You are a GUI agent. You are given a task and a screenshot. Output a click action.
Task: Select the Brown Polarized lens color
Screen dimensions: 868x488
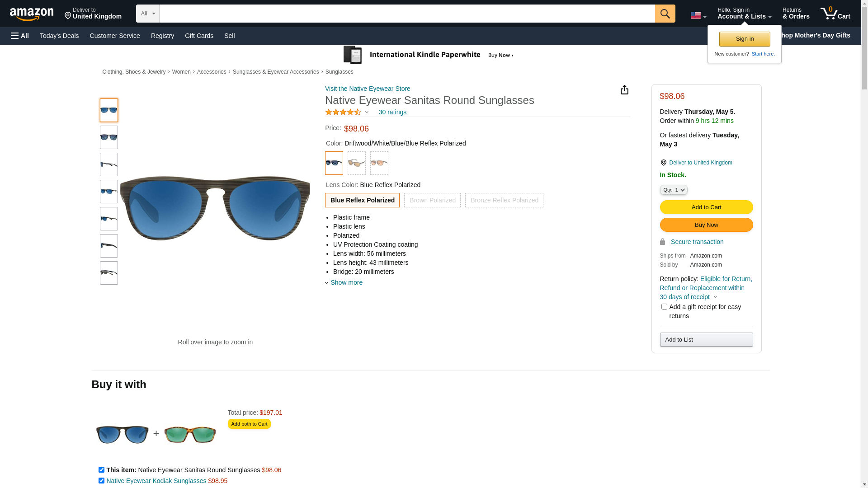[x=432, y=200]
